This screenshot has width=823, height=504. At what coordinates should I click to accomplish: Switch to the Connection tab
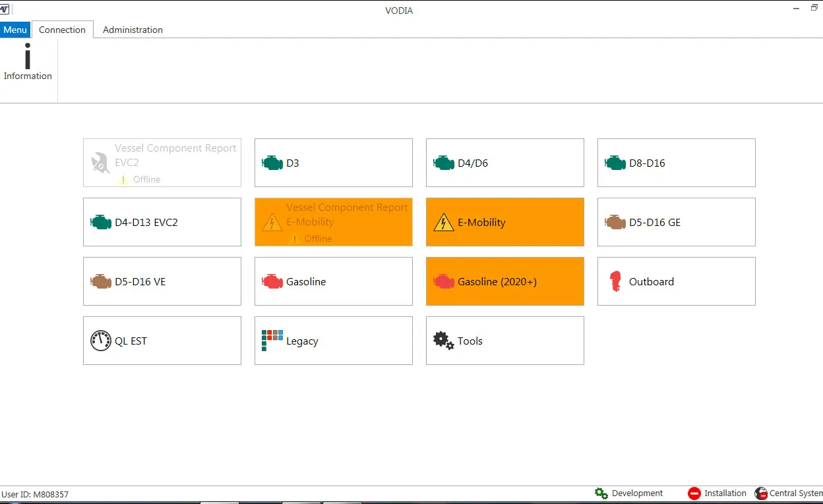(62, 30)
